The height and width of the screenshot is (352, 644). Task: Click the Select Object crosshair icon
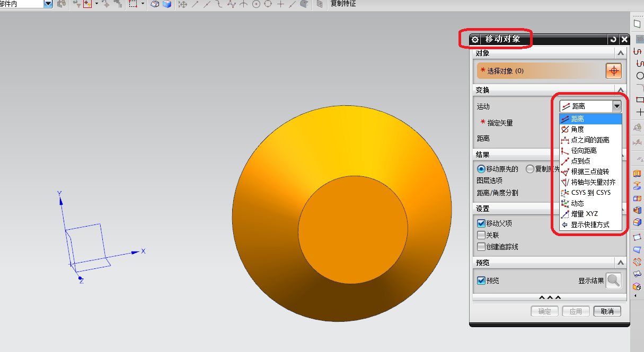click(x=613, y=71)
